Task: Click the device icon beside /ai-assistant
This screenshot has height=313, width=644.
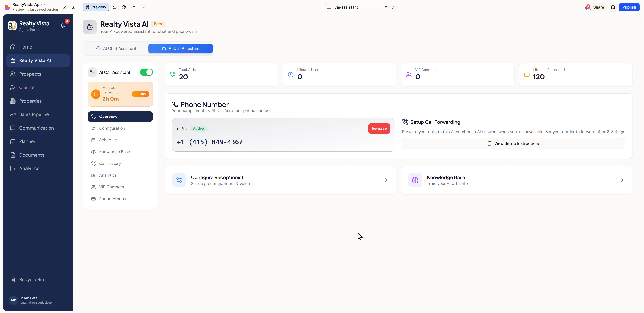Action: click(x=329, y=7)
